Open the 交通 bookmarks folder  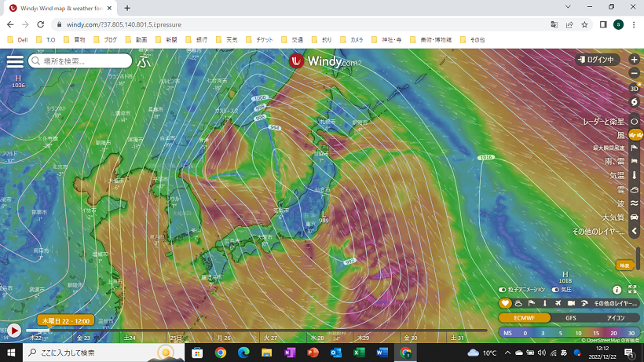coord(292,40)
